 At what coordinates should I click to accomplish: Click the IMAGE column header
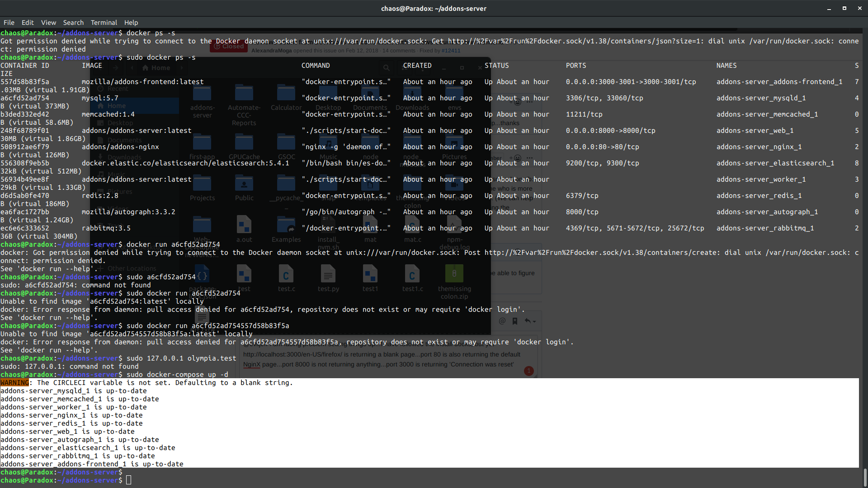click(x=92, y=66)
